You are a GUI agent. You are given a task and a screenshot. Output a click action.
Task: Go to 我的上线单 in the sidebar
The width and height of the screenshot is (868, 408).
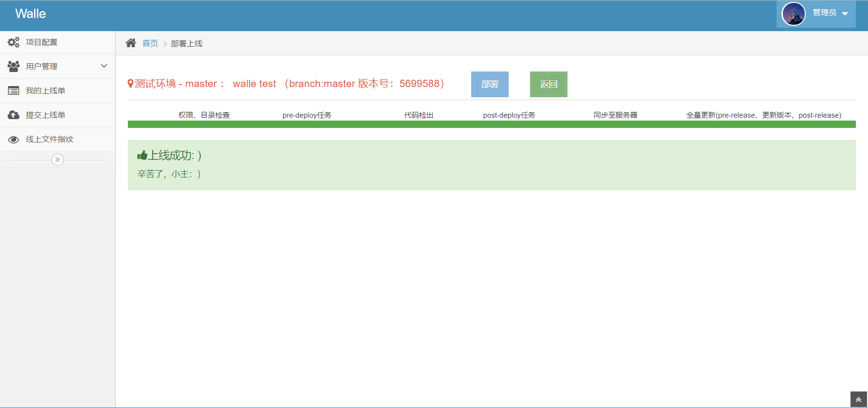[x=57, y=90]
